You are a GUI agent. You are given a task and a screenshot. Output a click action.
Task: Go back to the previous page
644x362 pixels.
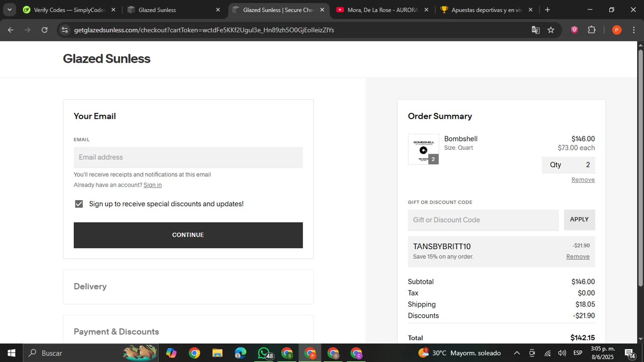pos(11,30)
